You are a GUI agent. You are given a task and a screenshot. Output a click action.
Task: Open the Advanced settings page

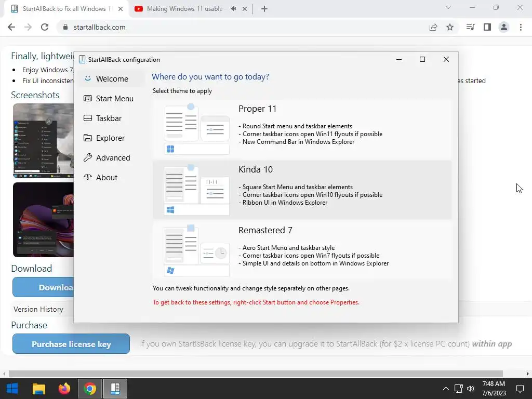pyautogui.click(x=112, y=158)
